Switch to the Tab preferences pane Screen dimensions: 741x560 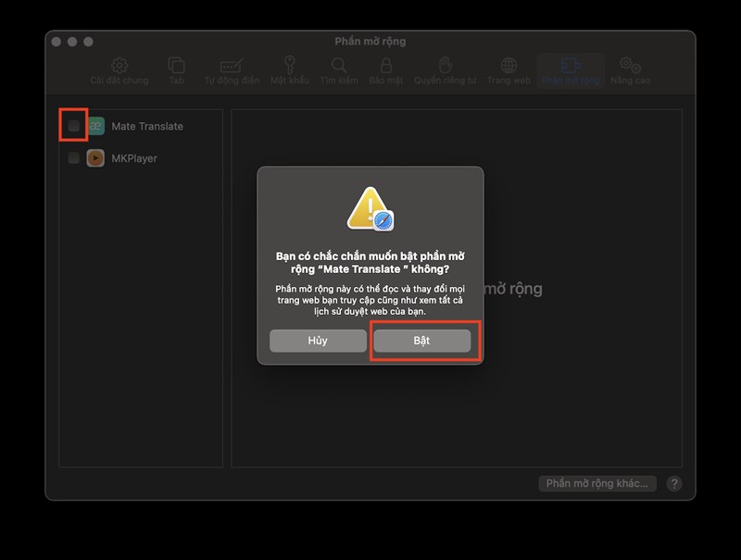point(176,71)
